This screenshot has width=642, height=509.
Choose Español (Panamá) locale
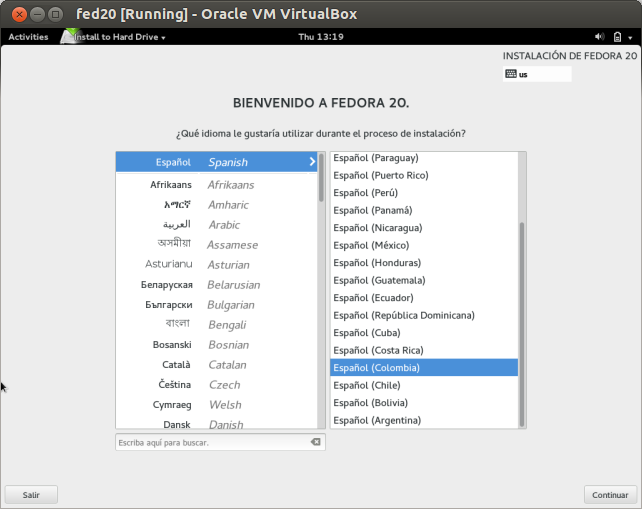424,210
